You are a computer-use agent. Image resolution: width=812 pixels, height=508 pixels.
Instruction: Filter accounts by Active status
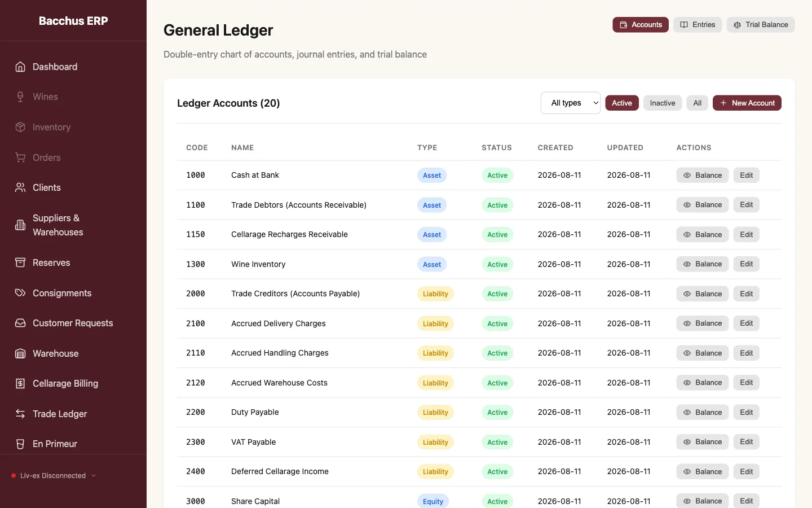[622, 103]
